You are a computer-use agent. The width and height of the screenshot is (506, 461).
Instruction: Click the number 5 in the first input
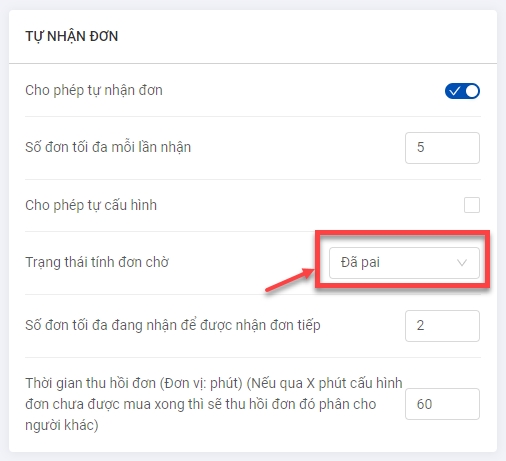tap(421, 147)
